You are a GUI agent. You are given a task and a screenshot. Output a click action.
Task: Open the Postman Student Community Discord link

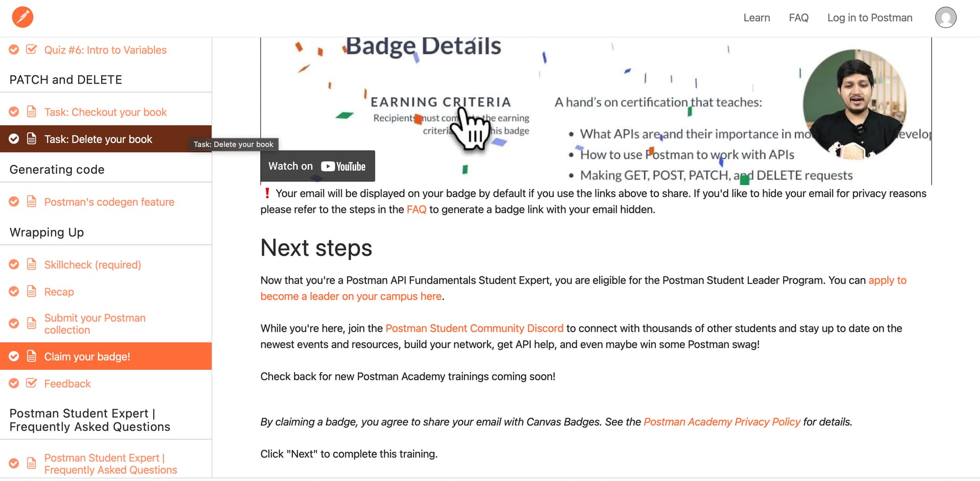point(474,328)
